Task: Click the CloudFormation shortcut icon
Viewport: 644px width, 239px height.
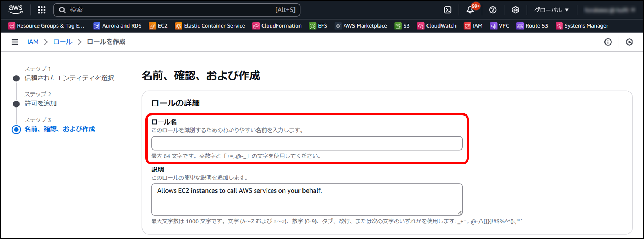Action: click(x=256, y=26)
